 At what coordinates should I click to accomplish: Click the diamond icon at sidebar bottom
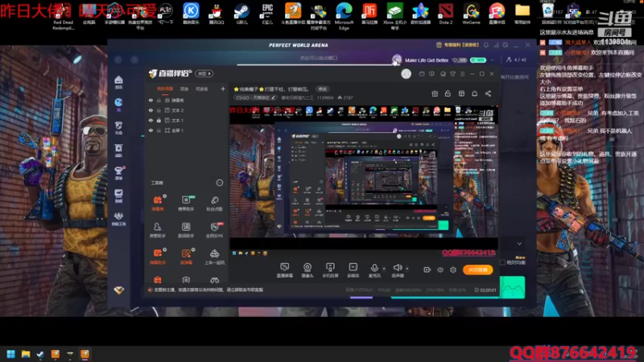pos(118,290)
